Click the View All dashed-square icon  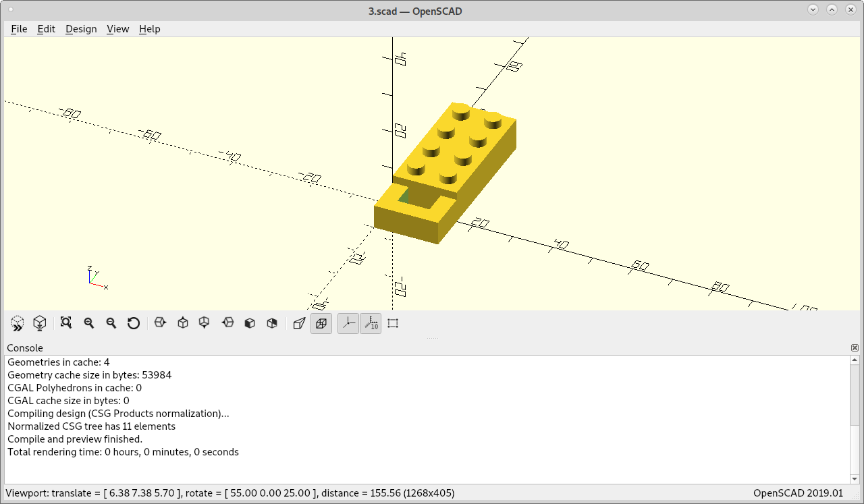pos(393,323)
